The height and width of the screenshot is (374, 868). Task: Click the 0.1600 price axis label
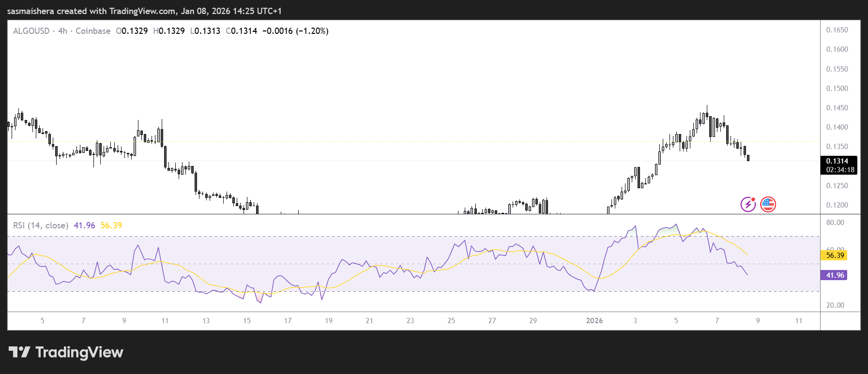point(837,49)
